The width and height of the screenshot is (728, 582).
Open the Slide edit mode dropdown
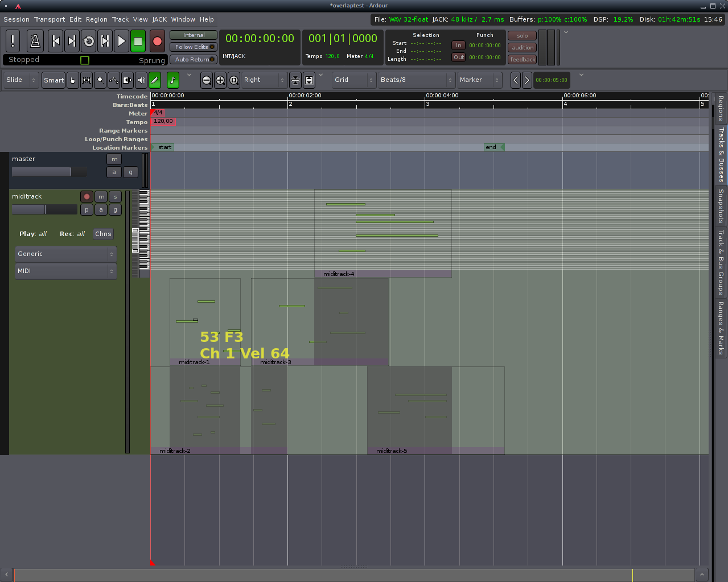point(21,80)
